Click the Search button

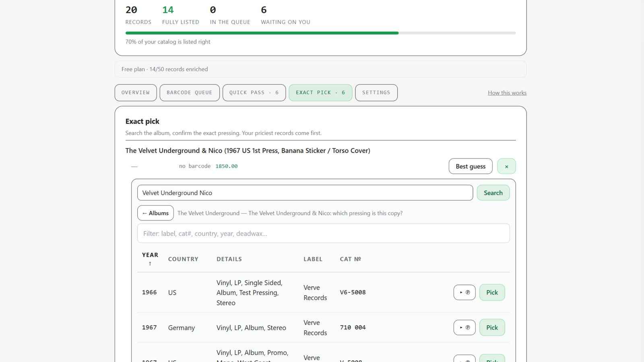pyautogui.click(x=493, y=193)
